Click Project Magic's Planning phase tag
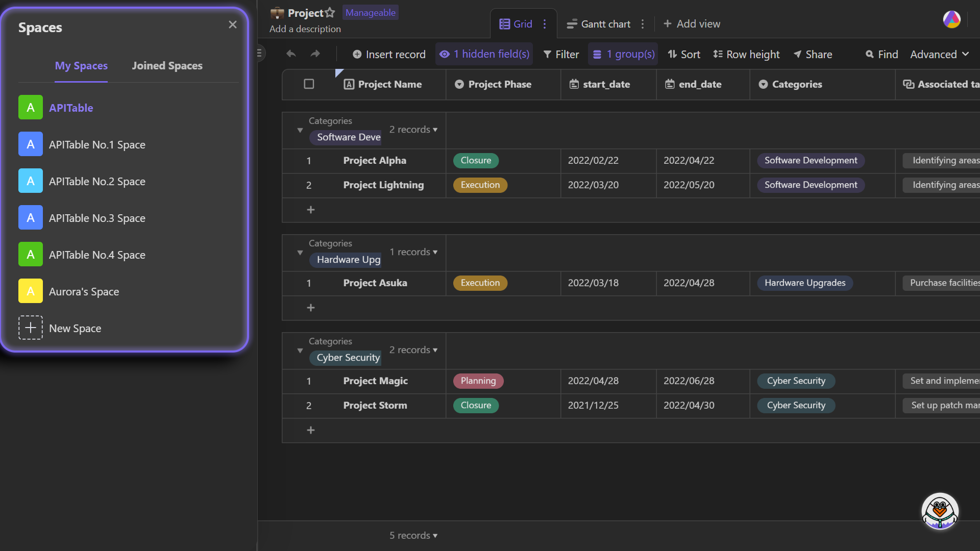The image size is (980, 551). [x=478, y=381]
